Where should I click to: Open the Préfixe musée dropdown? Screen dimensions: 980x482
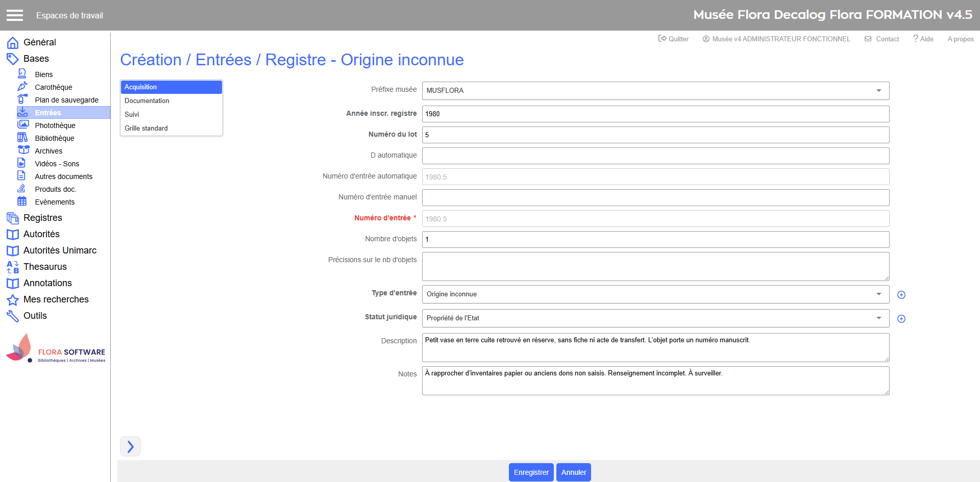point(655,91)
